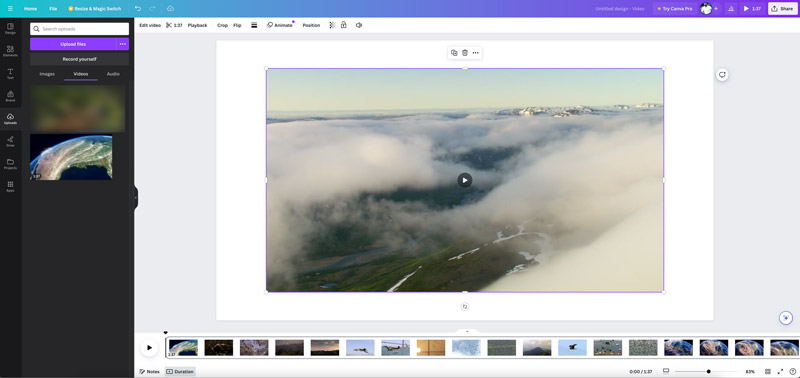Viewport: 800px width, 378px height.
Task: Open the analytics/insights chart icon
Action: [731, 9]
